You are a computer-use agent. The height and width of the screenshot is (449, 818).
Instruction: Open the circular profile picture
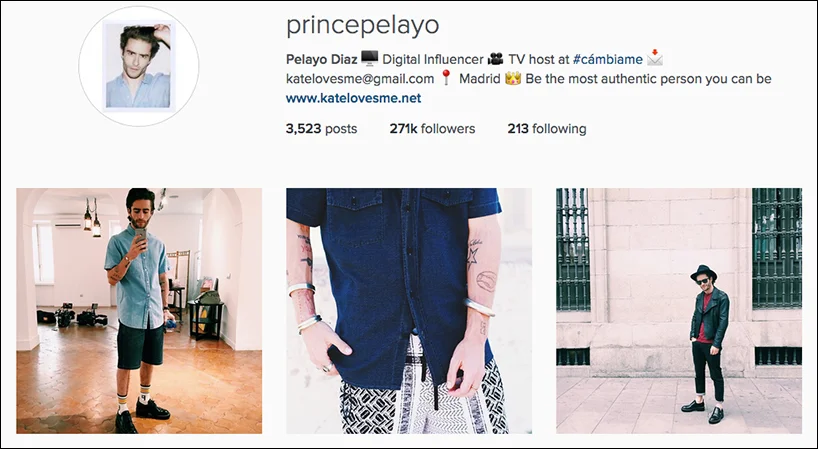click(x=139, y=66)
